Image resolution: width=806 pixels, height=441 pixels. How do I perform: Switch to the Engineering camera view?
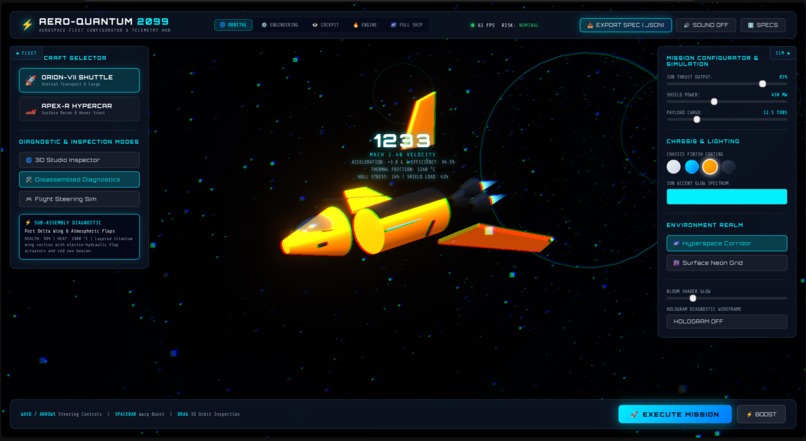coord(280,25)
